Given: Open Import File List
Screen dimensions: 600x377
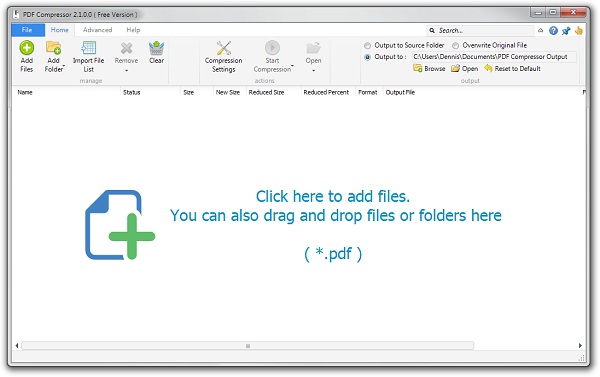Looking at the screenshot, I should click(x=88, y=56).
